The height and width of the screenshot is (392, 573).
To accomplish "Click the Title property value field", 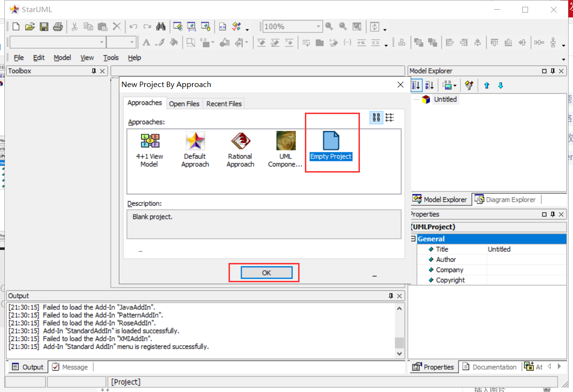I will click(x=526, y=249).
